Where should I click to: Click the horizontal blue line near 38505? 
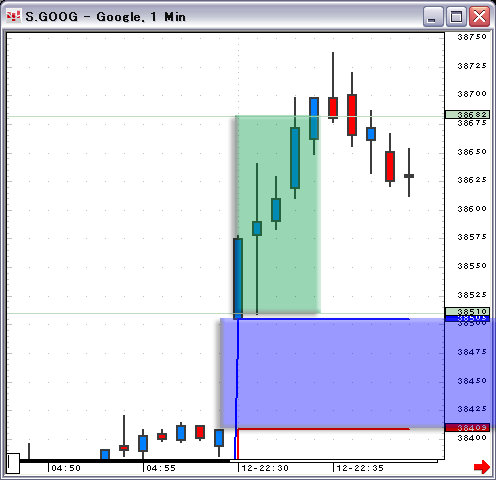click(323, 319)
